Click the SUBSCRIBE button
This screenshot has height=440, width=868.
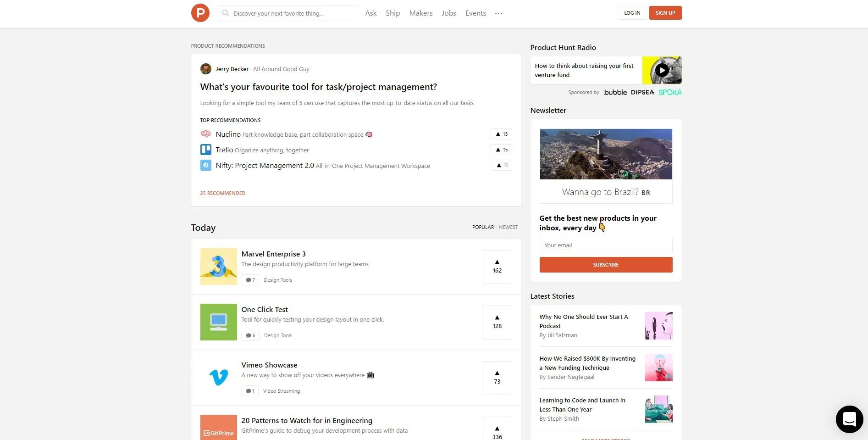pos(606,265)
